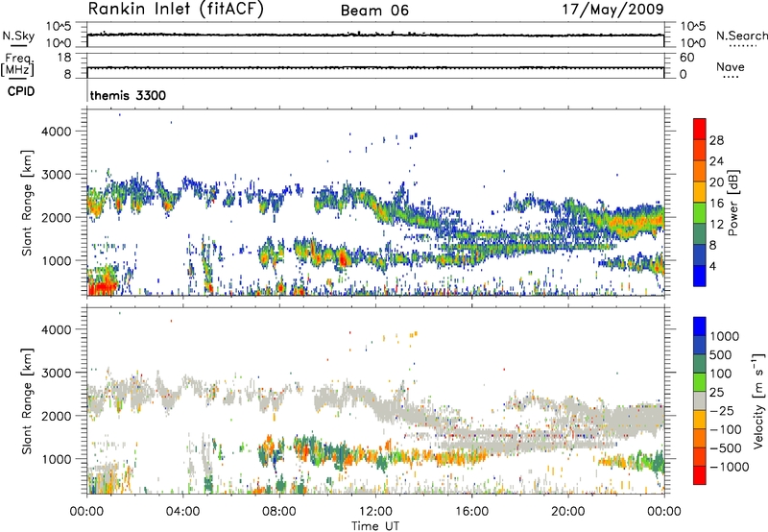Click the '500' tick on the Velocity scale

click(x=720, y=354)
